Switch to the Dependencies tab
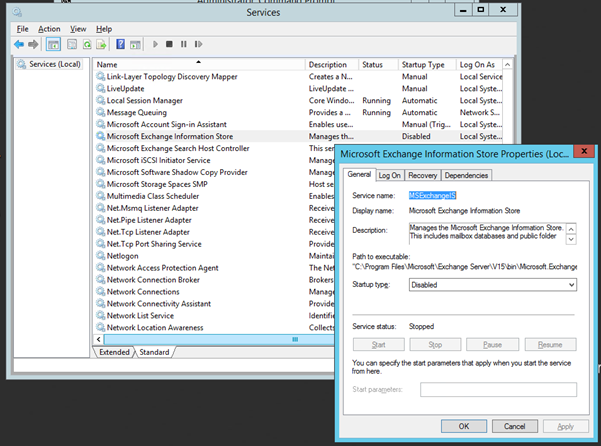Image resolution: width=601 pixels, height=446 pixels. tap(466, 175)
